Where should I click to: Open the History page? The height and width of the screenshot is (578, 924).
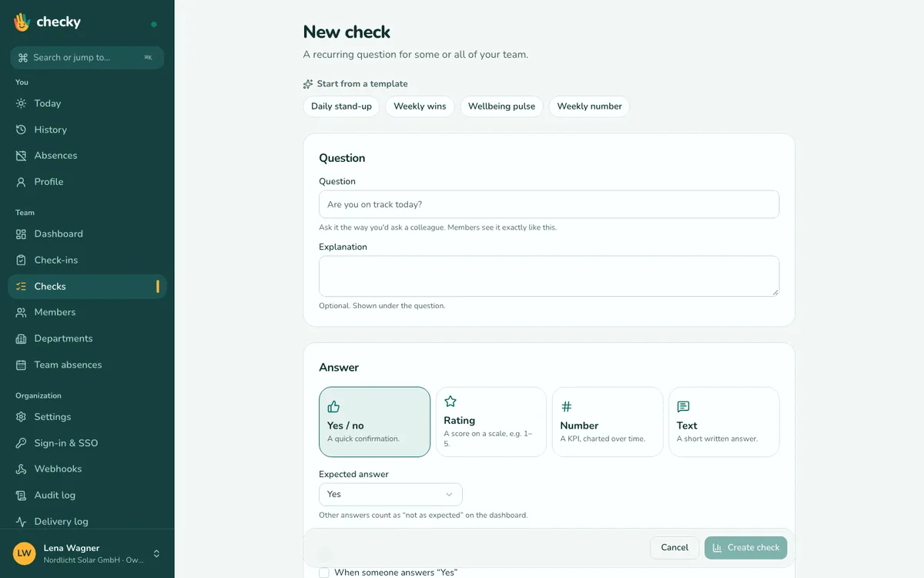(87, 129)
